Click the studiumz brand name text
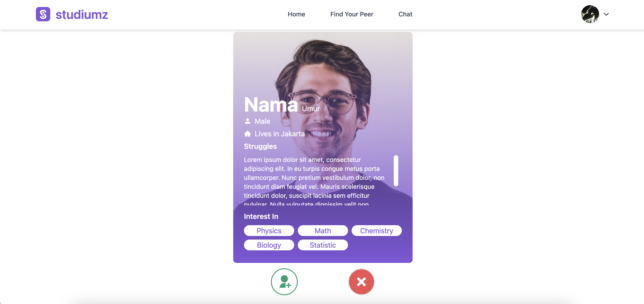644x304 pixels. pyautogui.click(x=82, y=14)
